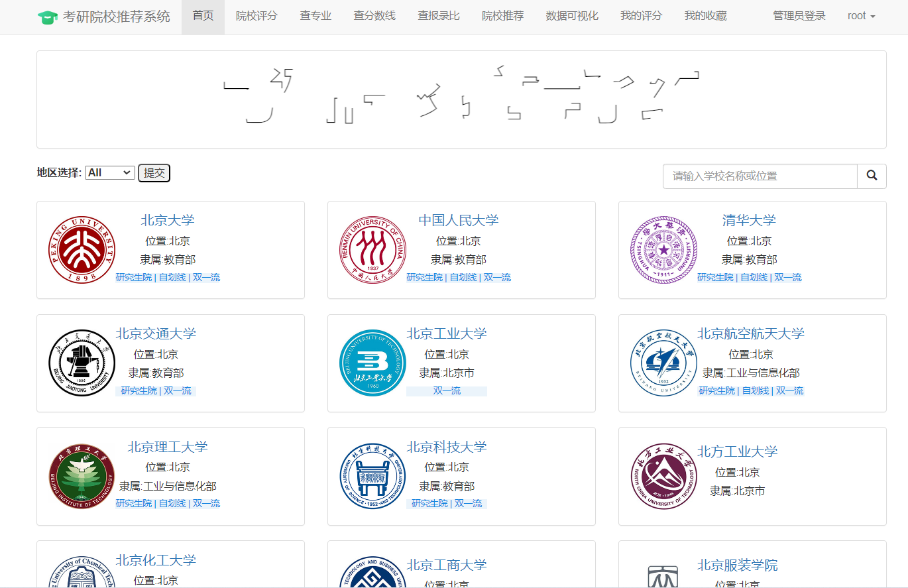Screen dimensions: 908x588
Task: Open the Renmin University of China logo
Action: [373, 250]
